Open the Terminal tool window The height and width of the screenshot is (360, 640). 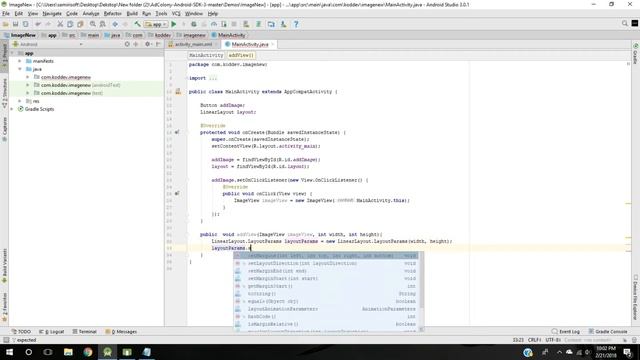click(84, 331)
